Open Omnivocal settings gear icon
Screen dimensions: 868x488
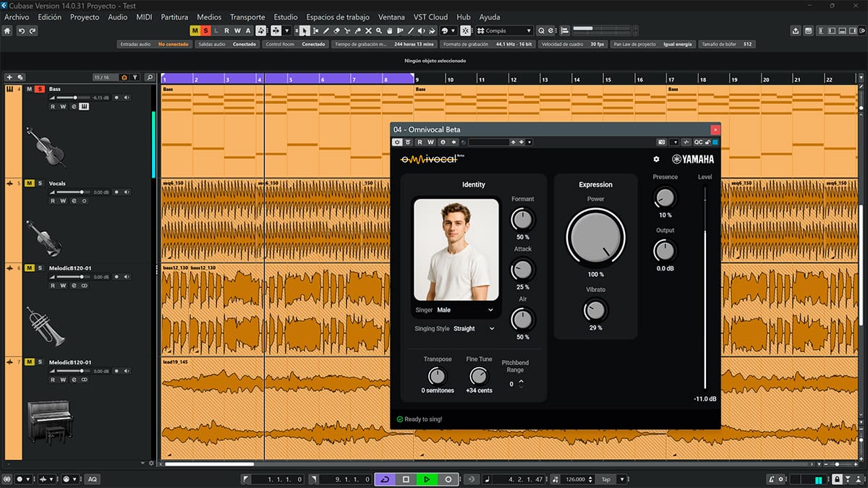coord(656,159)
